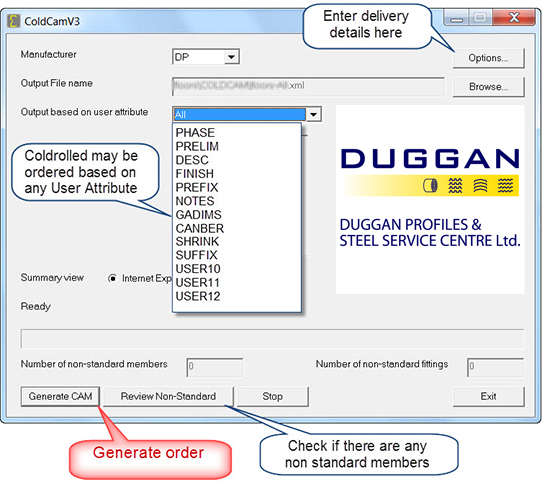
Task: Pick FINISH in the attribute list
Action: (x=195, y=173)
